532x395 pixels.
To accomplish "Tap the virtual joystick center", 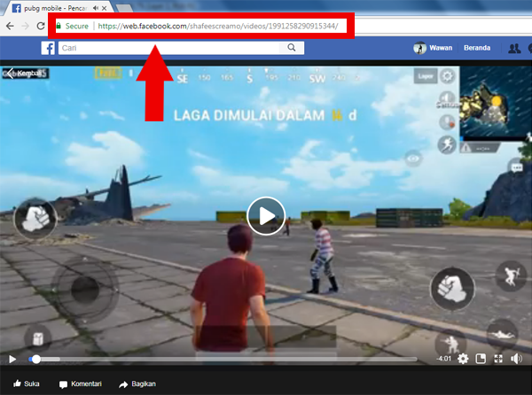I will (x=85, y=290).
